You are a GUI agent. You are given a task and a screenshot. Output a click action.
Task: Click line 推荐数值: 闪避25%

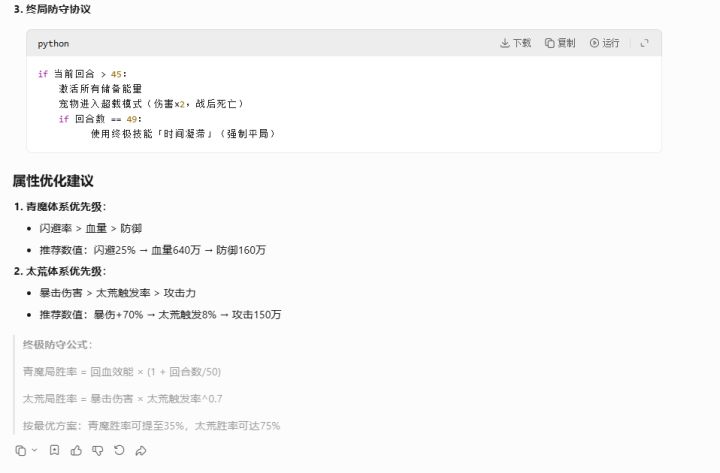point(152,250)
